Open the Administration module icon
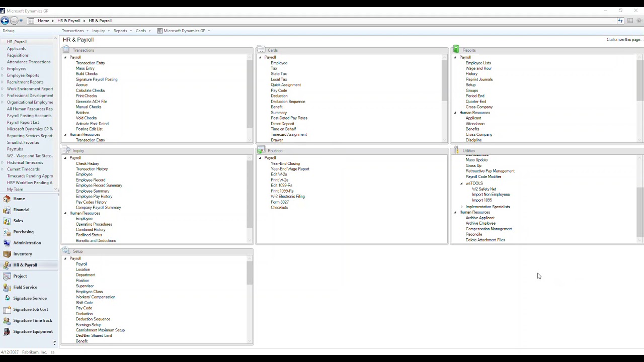This screenshot has height=362, width=644. (7, 243)
